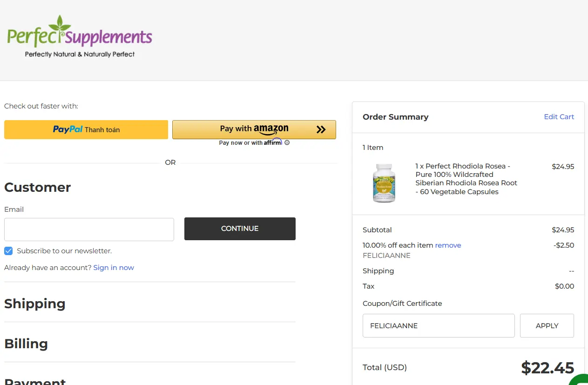Image resolution: width=588 pixels, height=385 pixels.
Task: Follow the Sign in now link
Action: coord(114,268)
